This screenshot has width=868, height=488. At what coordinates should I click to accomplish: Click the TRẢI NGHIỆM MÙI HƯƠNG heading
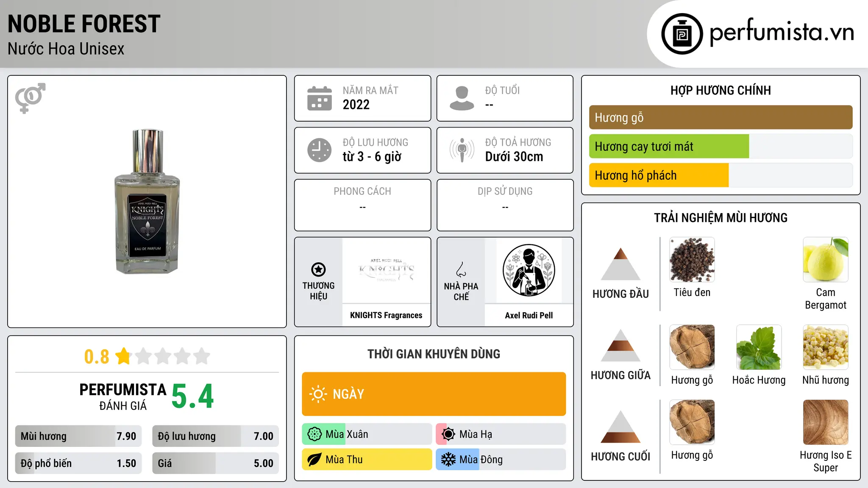[721, 218]
